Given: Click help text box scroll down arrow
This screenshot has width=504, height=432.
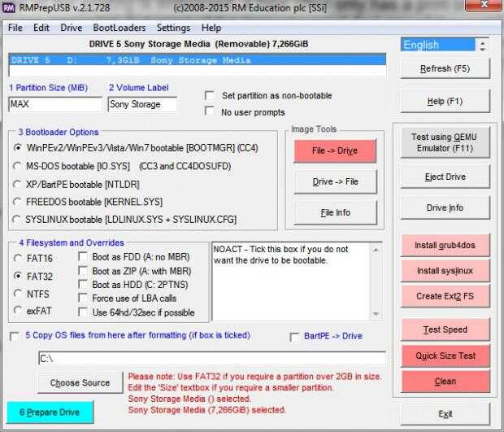Looking at the screenshot, I should coord(376,313).
